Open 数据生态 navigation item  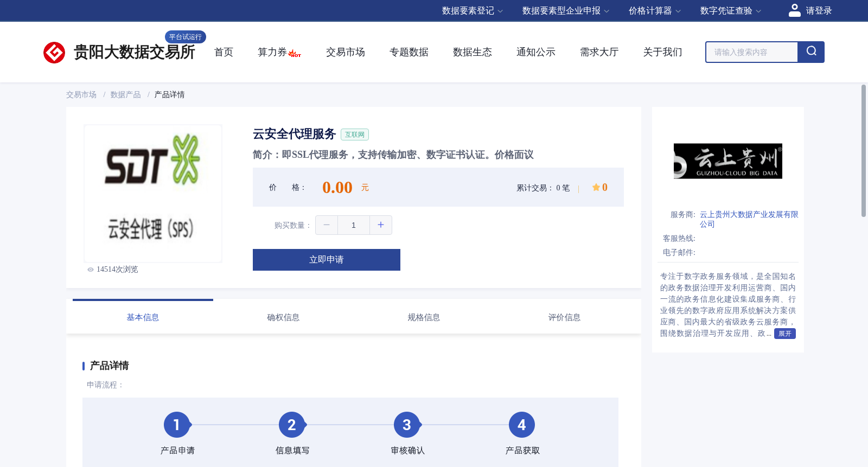point(473,52)
